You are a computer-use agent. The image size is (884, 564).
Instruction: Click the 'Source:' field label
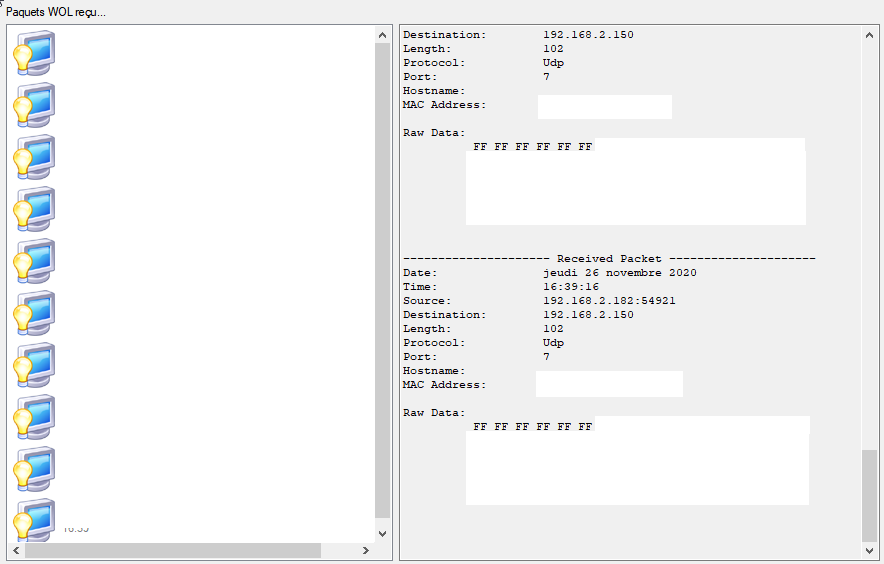(427, 301)
